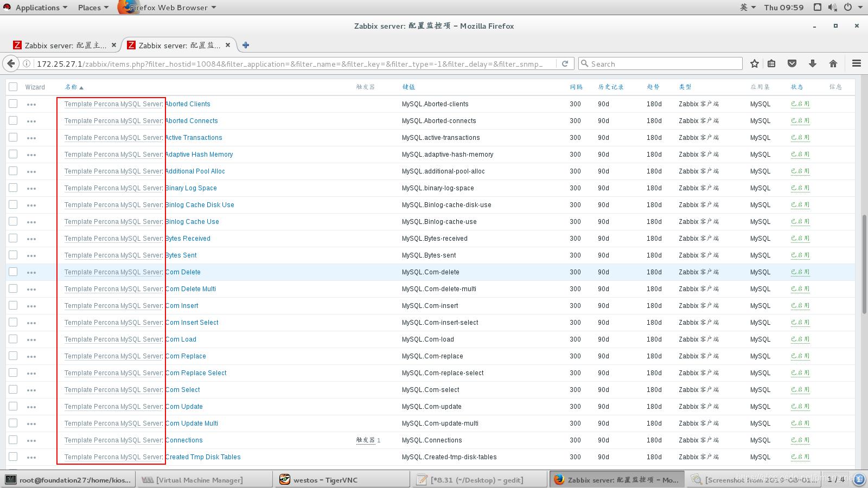The width and height of the screenshot is (868, 488).
Task: Sort by the 间隔 column header
Action: pos(576,87)
